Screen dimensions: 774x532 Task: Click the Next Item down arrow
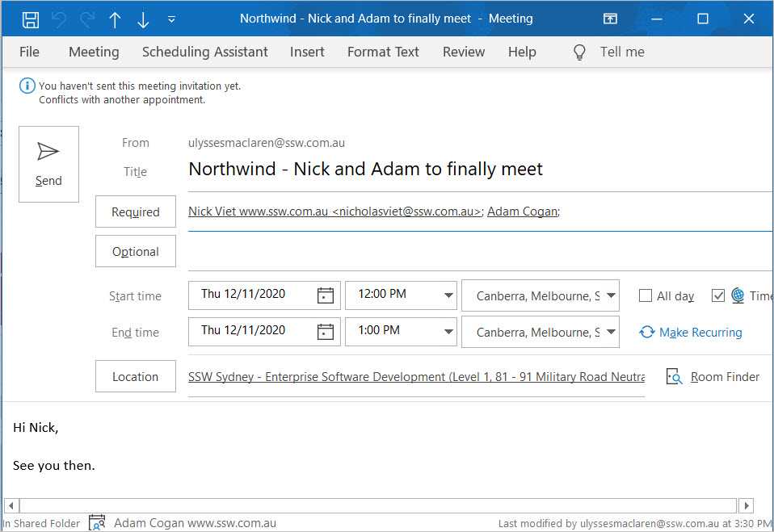click(143, 19)
